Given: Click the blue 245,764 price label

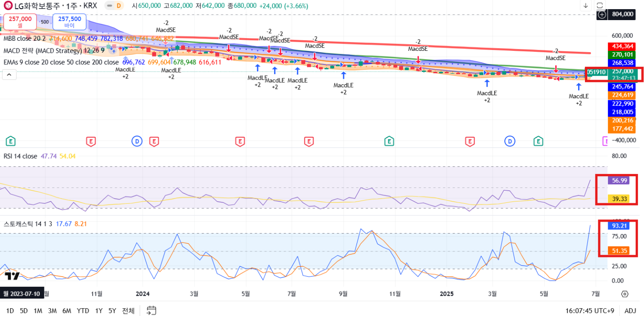Looking at the screenshot, I should coord(621,87).
